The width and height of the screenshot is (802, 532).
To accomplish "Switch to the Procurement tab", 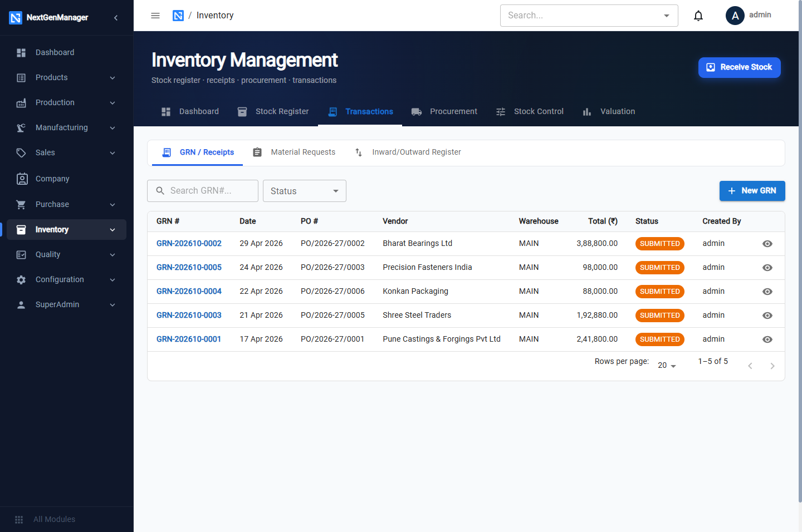I will coord(444,111).
